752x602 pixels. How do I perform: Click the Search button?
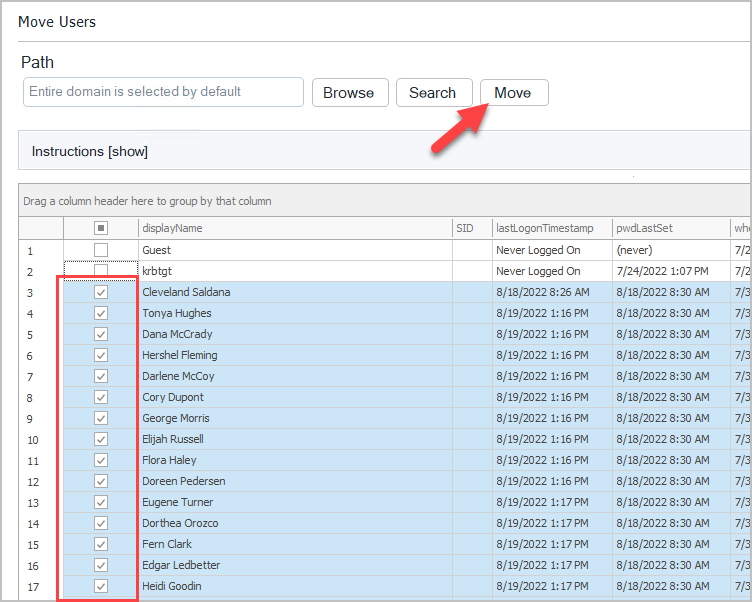[432, 93]
